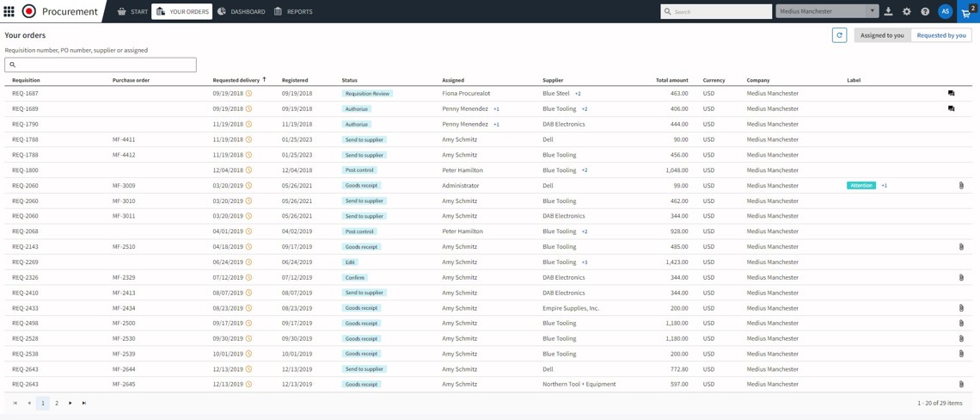Switch to Requested by you view

point(941,35)
